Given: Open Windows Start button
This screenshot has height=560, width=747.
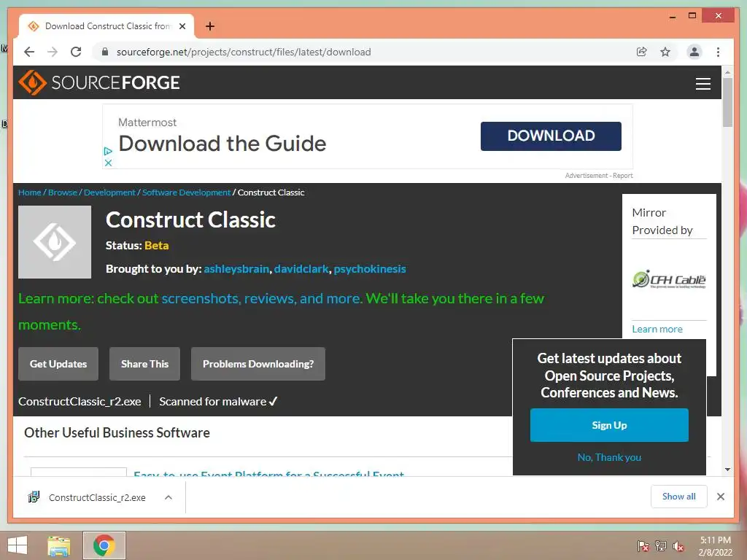Looking at the screenshot, I should pyautogui.click(x=18, y=545).
